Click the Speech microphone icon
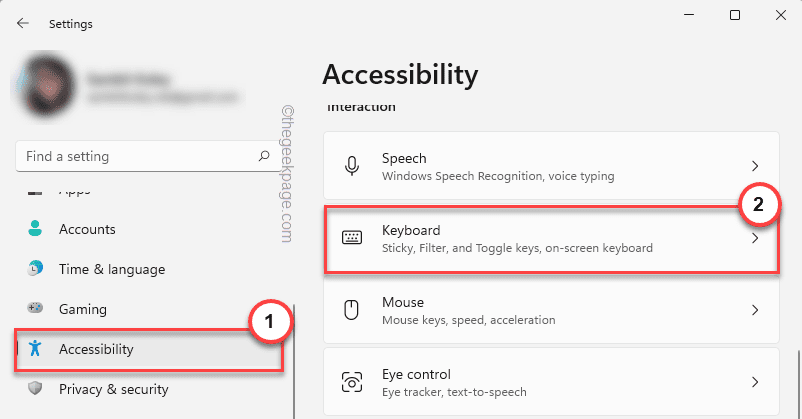This screenshot has width=802, height=419. tap(351, 166)
